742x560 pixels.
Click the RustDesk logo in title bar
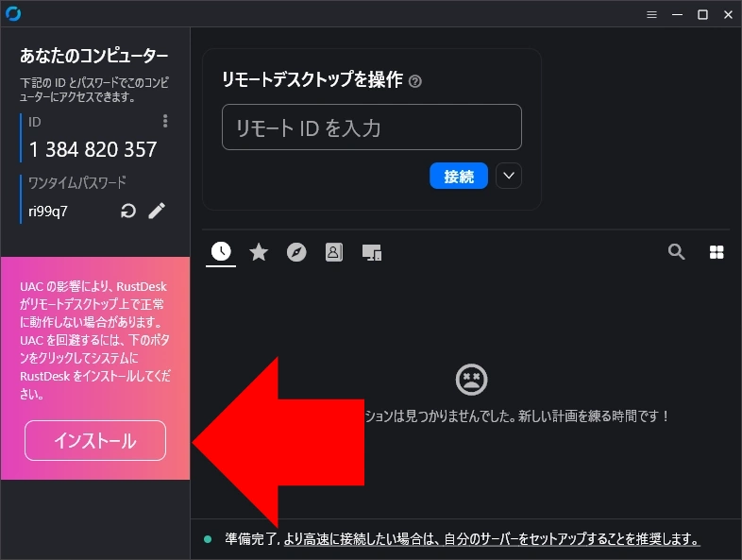tap(13, 14)
